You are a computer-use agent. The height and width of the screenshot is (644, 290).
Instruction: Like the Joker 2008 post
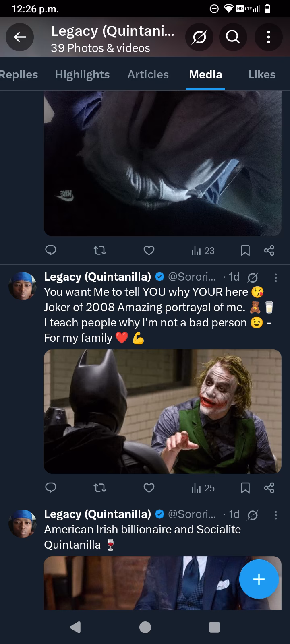pyautogui.click(x=149, y=488)
